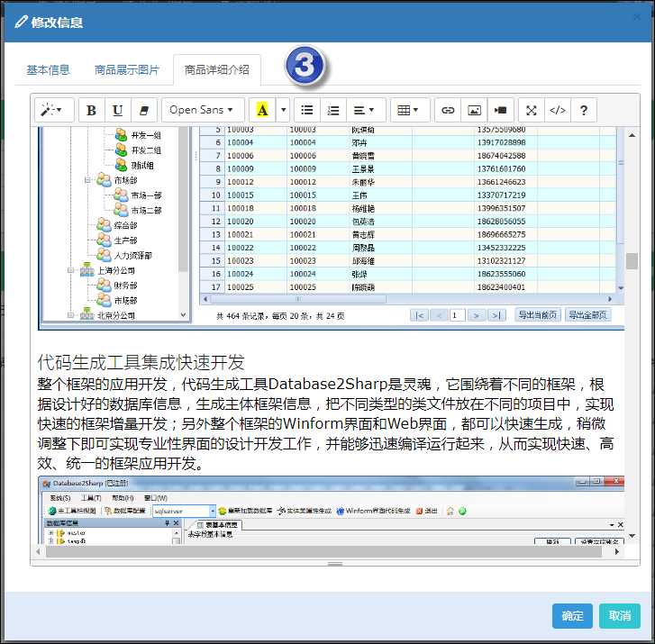Select the 商品详细介绍 tab

point(217,69)
